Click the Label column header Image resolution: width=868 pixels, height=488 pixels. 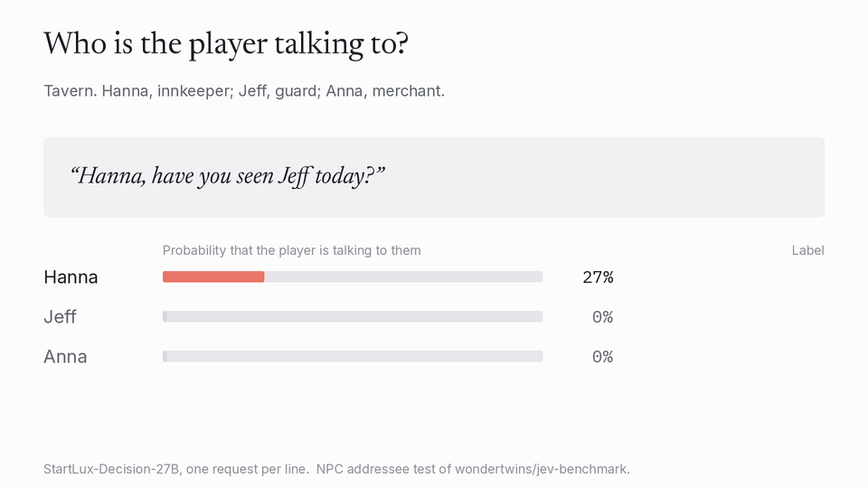pos(807,250)
